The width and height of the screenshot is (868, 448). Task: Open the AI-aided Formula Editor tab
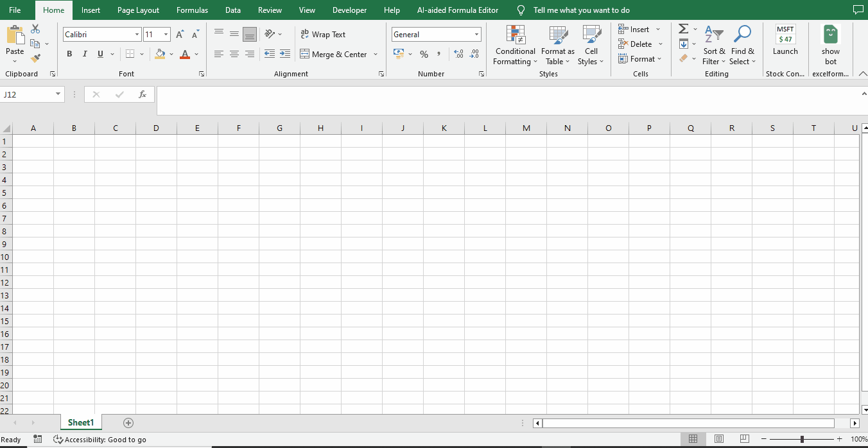(x=458, y=10)
